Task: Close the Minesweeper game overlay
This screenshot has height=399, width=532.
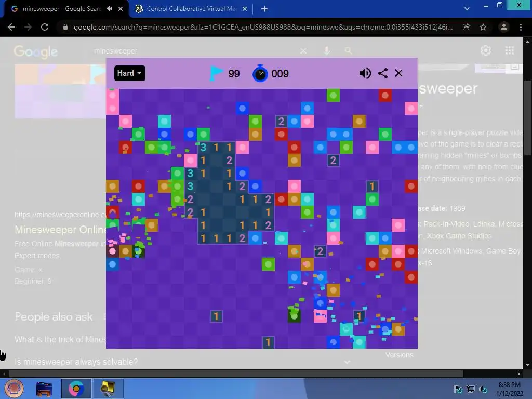Action: point(398,73)
